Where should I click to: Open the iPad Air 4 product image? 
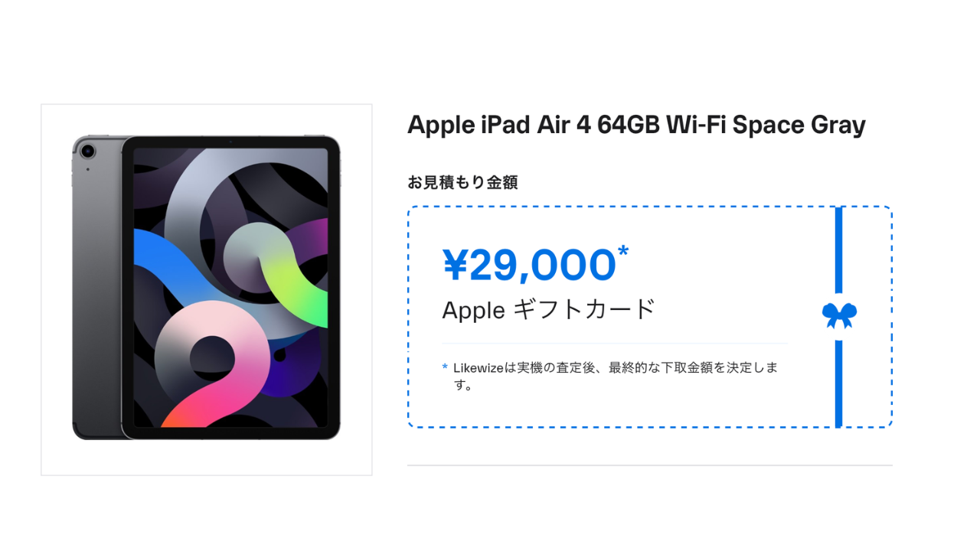coord(207,289)
